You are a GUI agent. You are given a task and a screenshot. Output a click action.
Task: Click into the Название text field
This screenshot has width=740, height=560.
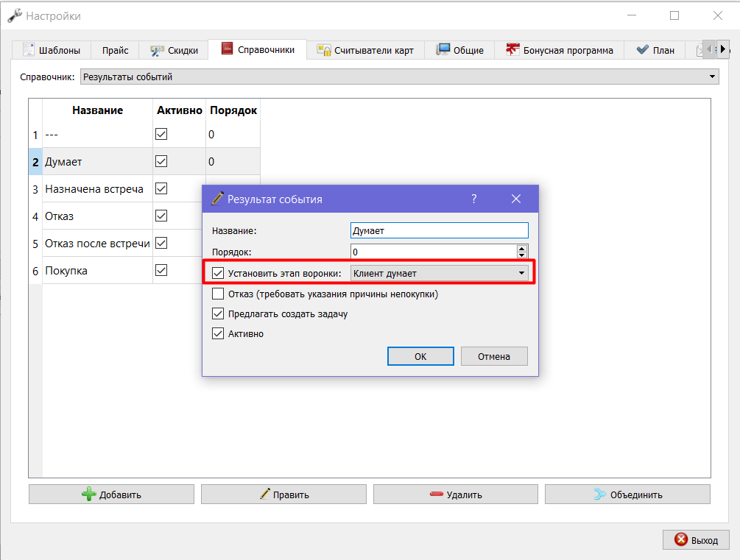(440, 231)
